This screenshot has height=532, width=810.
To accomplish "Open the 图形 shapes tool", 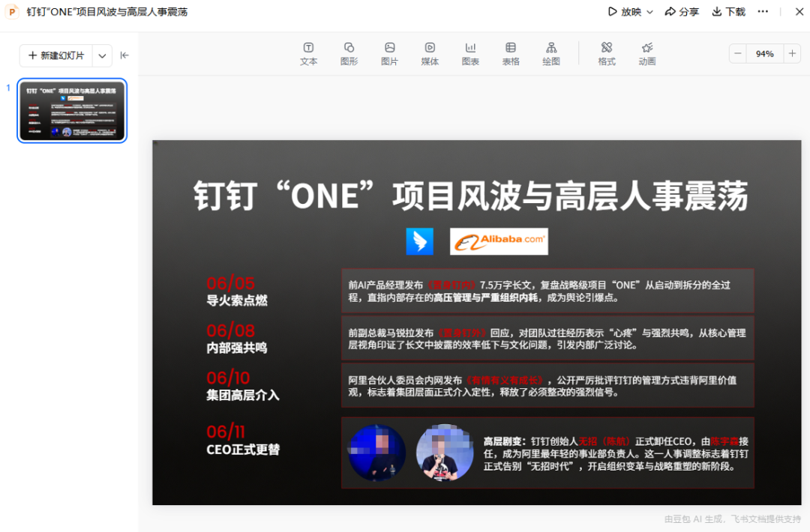I will [349, 54].
